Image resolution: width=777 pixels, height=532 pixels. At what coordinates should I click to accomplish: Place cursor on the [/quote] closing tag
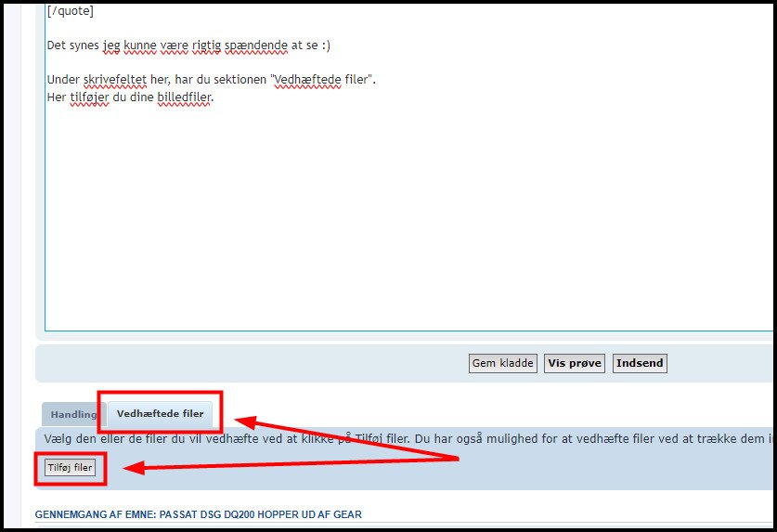(x=70, y=11)
